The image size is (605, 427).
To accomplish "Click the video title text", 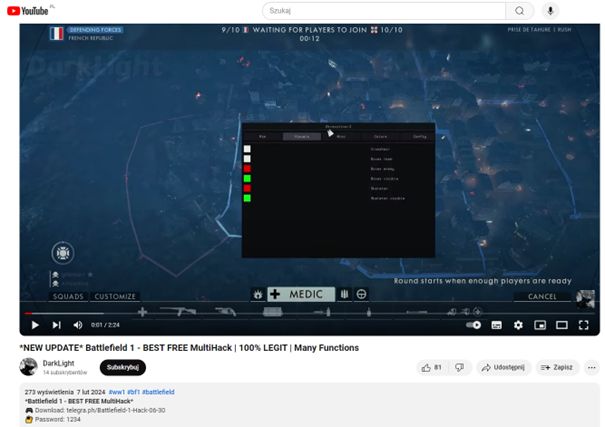I will point(189,348).
